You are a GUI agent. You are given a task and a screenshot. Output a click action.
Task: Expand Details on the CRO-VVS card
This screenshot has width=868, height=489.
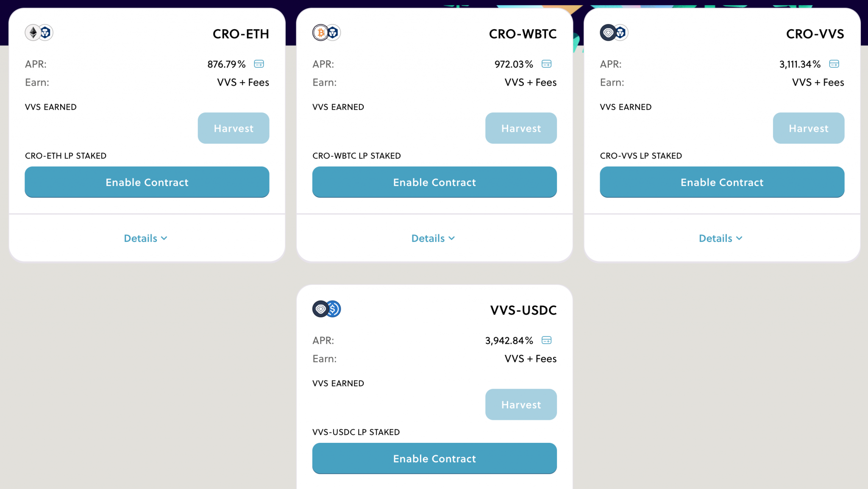721,238
